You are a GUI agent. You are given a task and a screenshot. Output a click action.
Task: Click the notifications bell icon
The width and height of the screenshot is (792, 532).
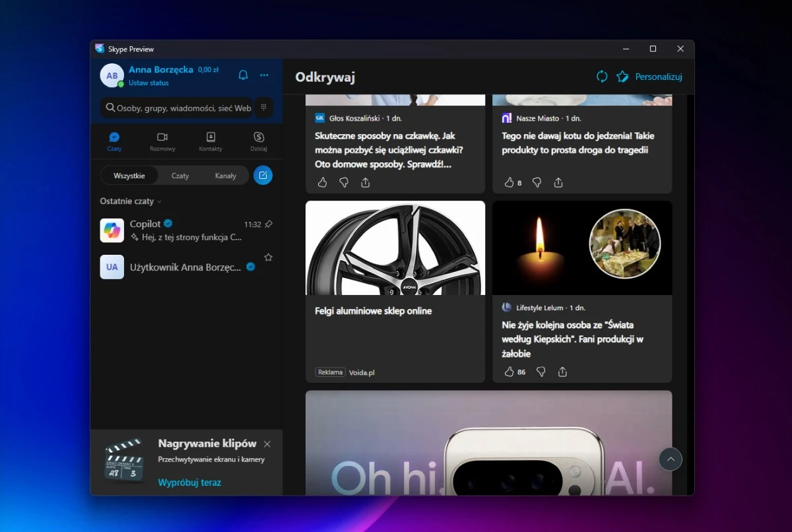tap(243, 75)
